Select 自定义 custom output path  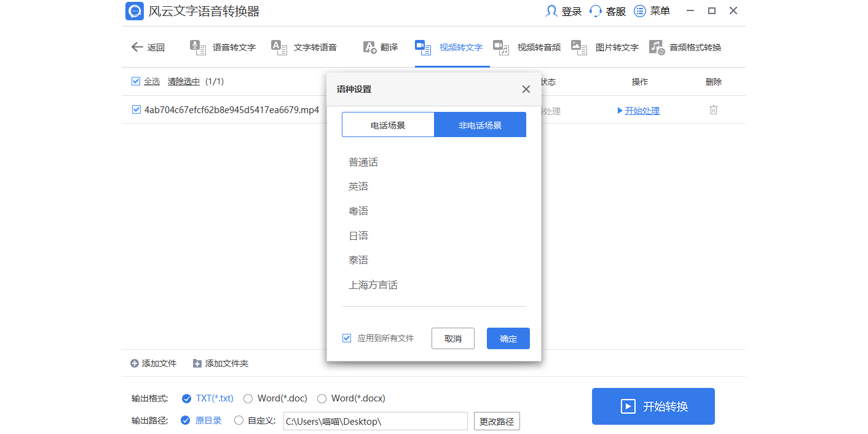point(239,420)
